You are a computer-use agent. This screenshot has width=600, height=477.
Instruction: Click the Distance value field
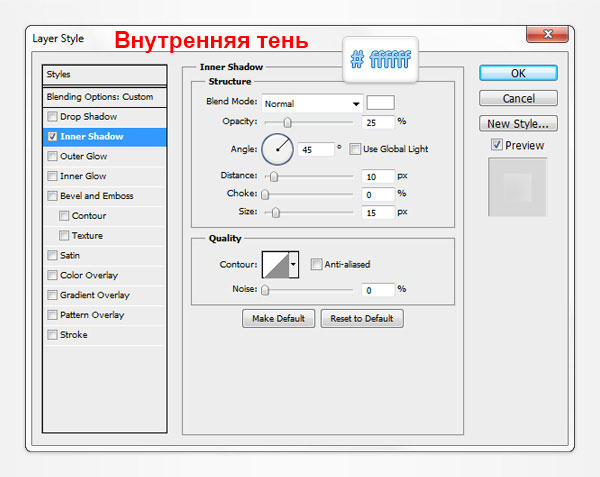click(x=378, y=176)
